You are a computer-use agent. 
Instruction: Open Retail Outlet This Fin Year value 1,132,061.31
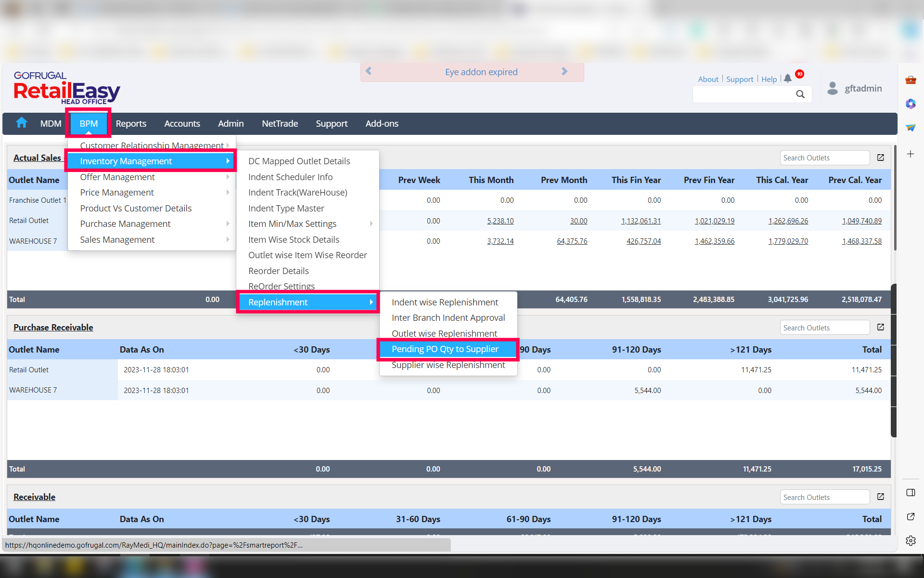[641, 221]
